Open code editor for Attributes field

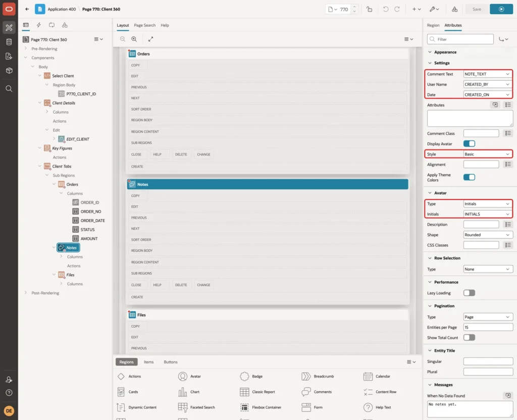(495, 105)
